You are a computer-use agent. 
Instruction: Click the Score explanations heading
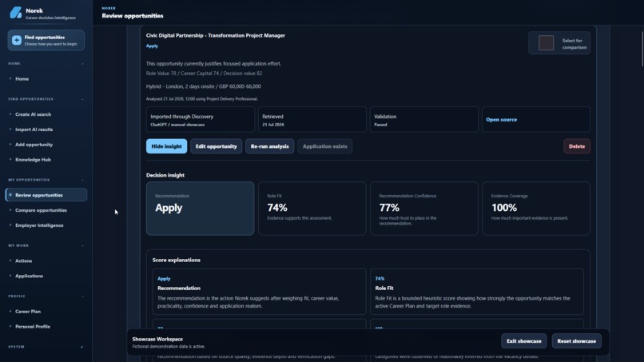[177, 260]
